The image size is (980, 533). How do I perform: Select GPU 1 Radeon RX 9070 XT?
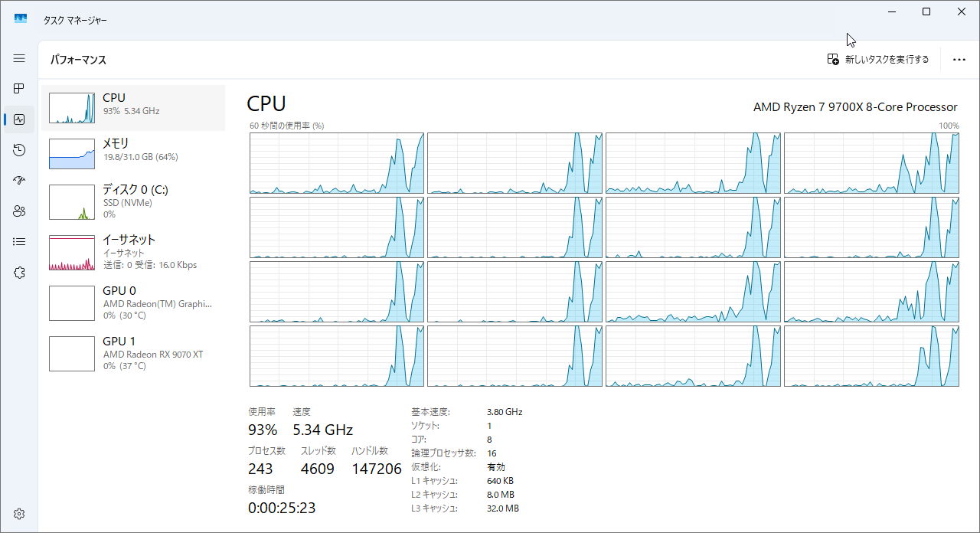click(133, 353)
